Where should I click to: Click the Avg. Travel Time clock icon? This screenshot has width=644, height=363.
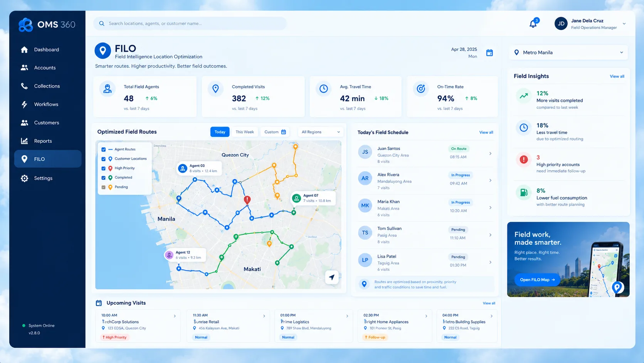point(324,89)
